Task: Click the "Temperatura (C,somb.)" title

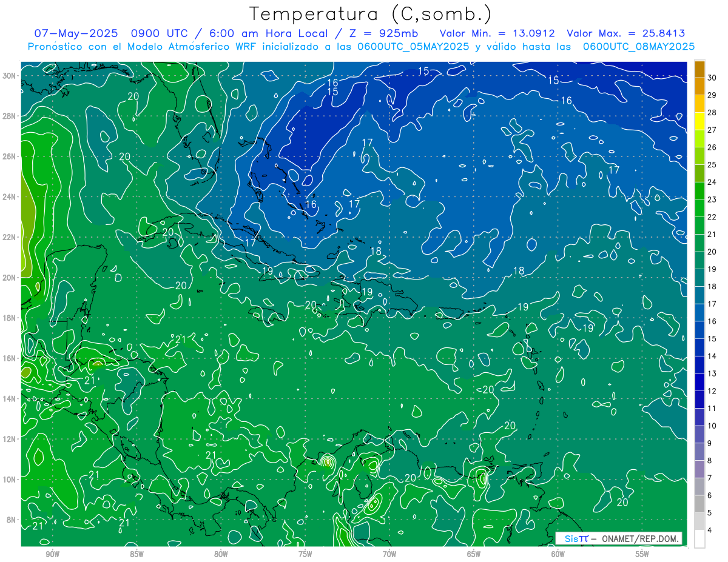Action: click(371, 15)
